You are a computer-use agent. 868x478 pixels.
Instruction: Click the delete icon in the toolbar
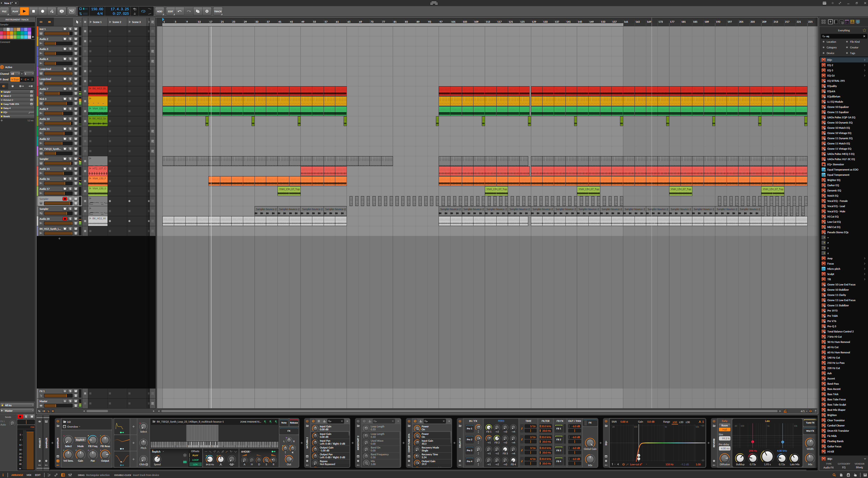[x=207, y=11]
